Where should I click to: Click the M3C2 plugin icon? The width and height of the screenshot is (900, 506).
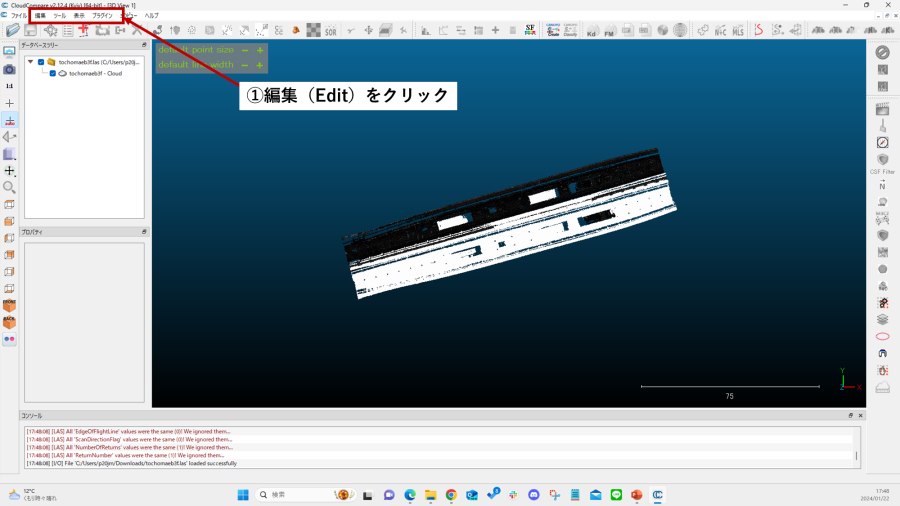882,217
